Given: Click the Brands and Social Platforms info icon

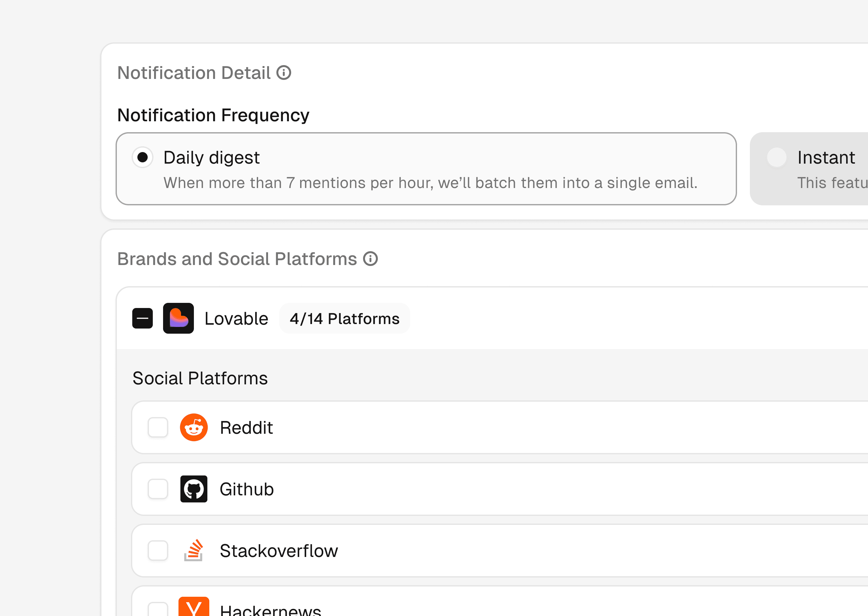Looking at the screenshot, I should [370, 259].
